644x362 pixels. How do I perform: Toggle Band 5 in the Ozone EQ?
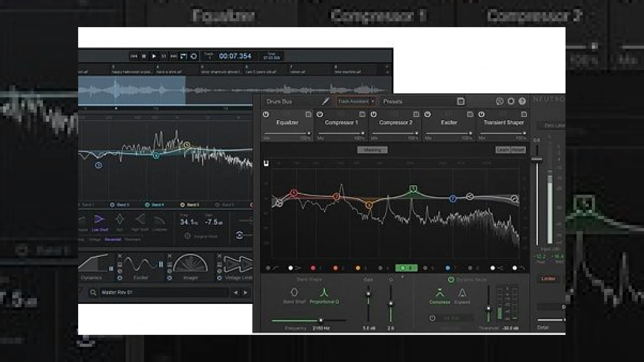coord(190,204)
